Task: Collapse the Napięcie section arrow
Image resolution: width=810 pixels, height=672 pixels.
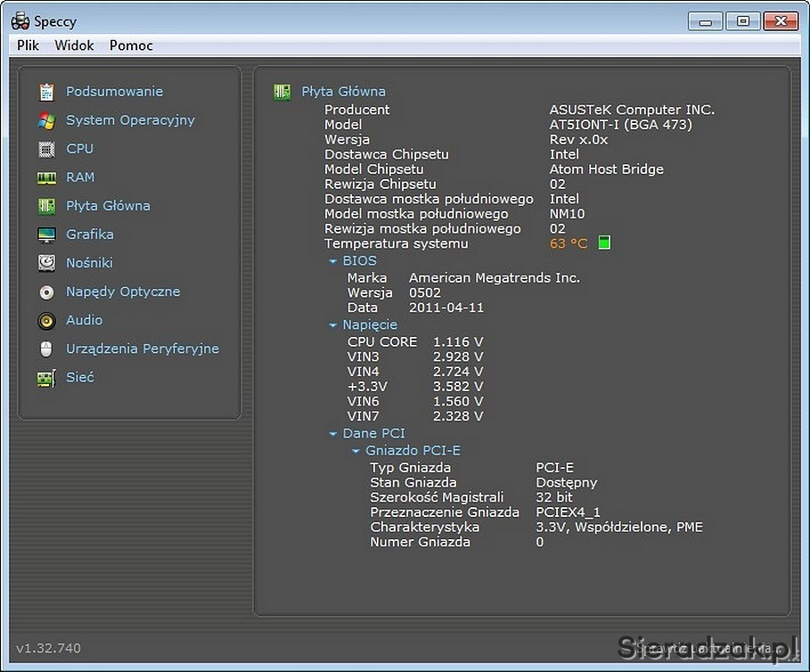Action: pos(333,325)
